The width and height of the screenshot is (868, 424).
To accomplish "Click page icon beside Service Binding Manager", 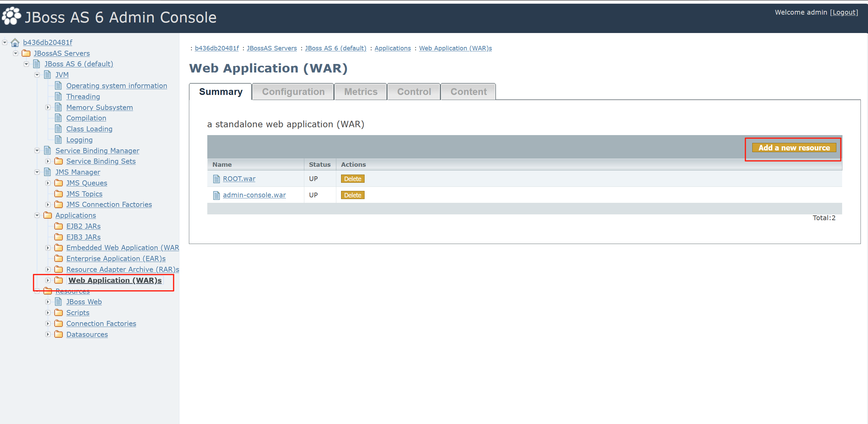I will [x=48, y=150].
